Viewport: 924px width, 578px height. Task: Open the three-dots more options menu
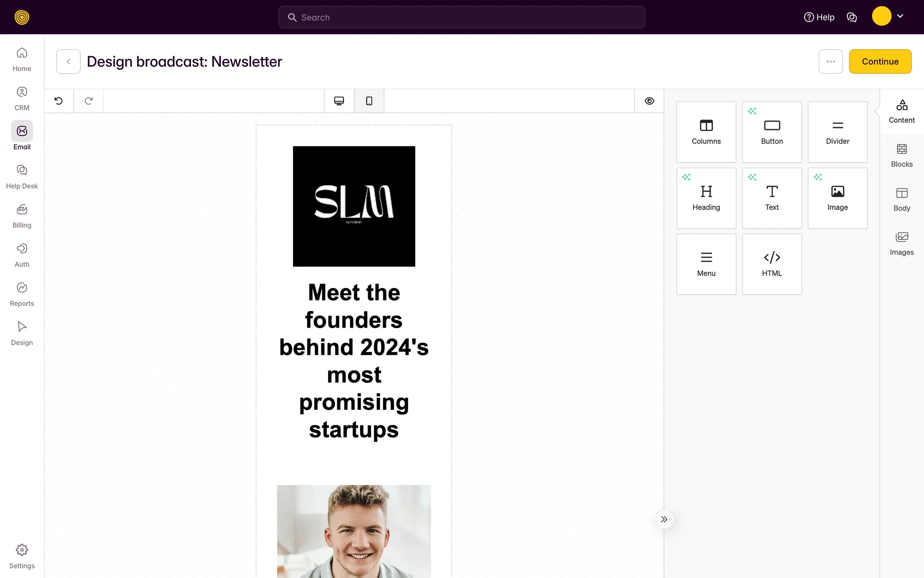pyautogui.click(x=830, y=62)
